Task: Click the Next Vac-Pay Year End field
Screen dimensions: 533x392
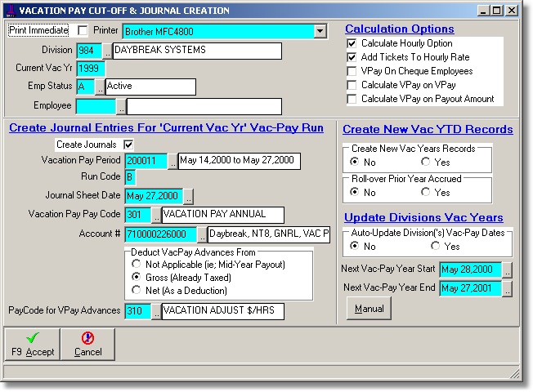Action: click(470, 288)
